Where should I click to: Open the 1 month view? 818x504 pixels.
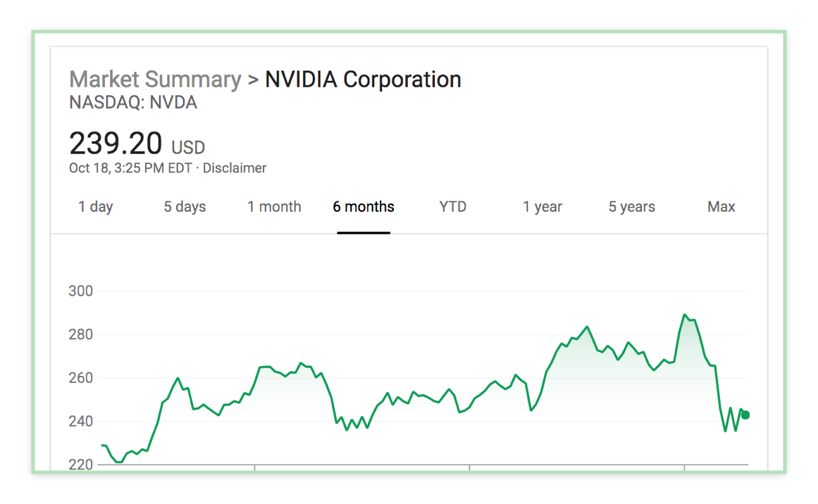(274, 207)
